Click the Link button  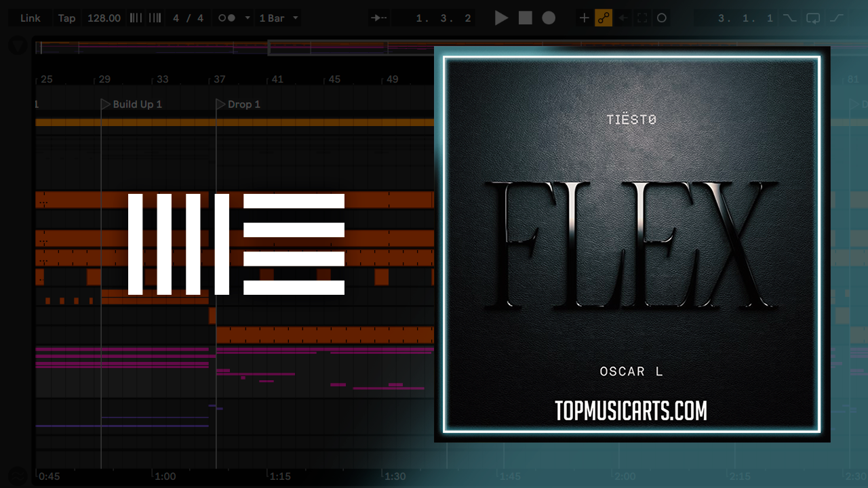pyautogui.click(x=31, y=18)
